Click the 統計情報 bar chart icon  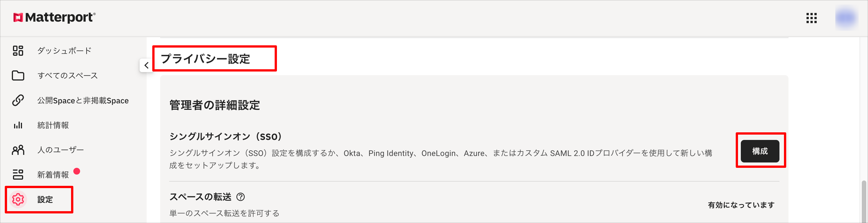[x=18, y=125]
